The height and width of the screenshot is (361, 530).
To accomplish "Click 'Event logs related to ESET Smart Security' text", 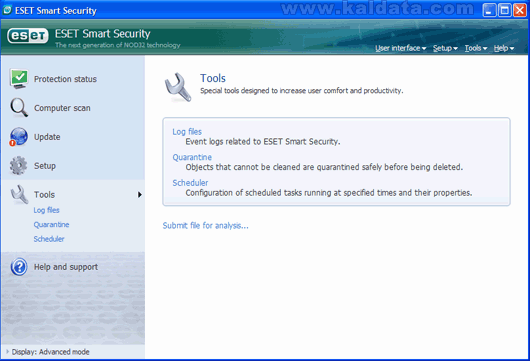I will (x=263, y=142).
